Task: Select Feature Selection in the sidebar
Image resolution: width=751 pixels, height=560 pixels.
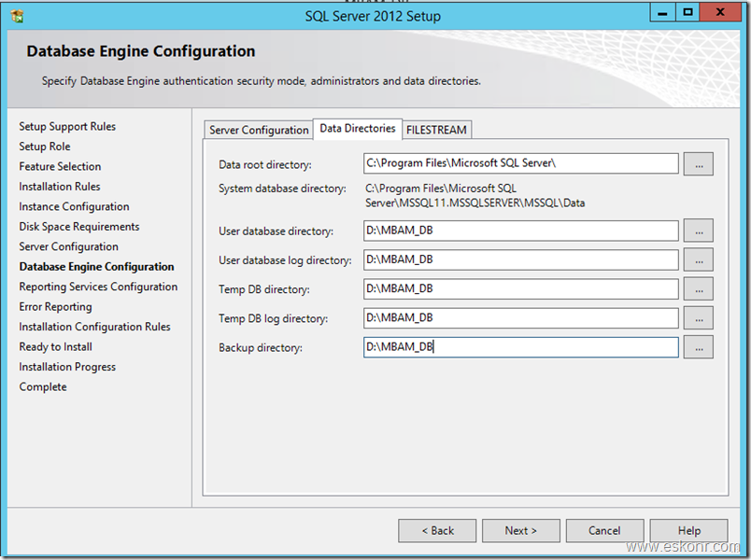Action: click(x=60, y=166)
